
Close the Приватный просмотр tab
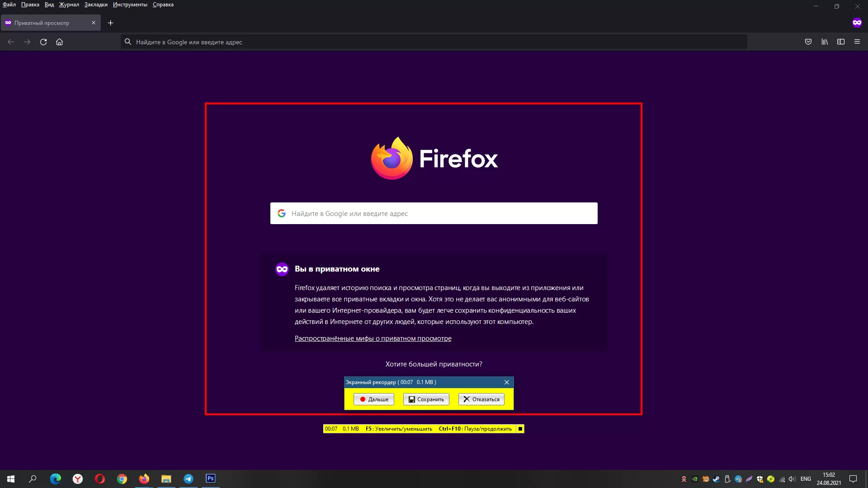pyautogui.click(x=94, y=23)
